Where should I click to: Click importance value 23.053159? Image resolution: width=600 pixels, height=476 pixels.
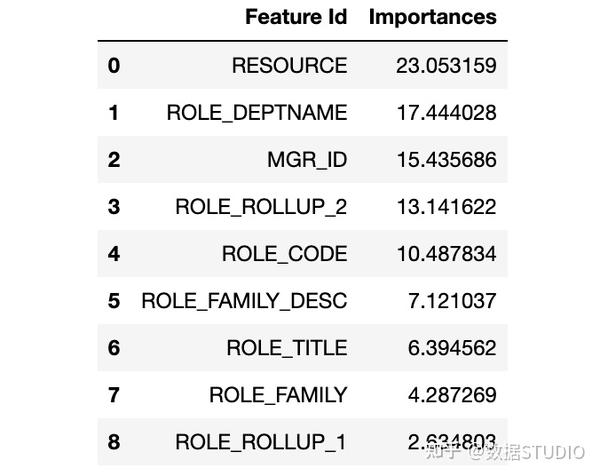pyautogui.click(x=446, y=65)
